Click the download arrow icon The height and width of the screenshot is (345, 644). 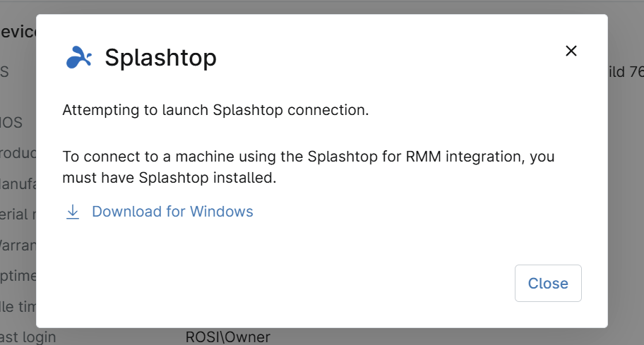[x=73, y=212]
